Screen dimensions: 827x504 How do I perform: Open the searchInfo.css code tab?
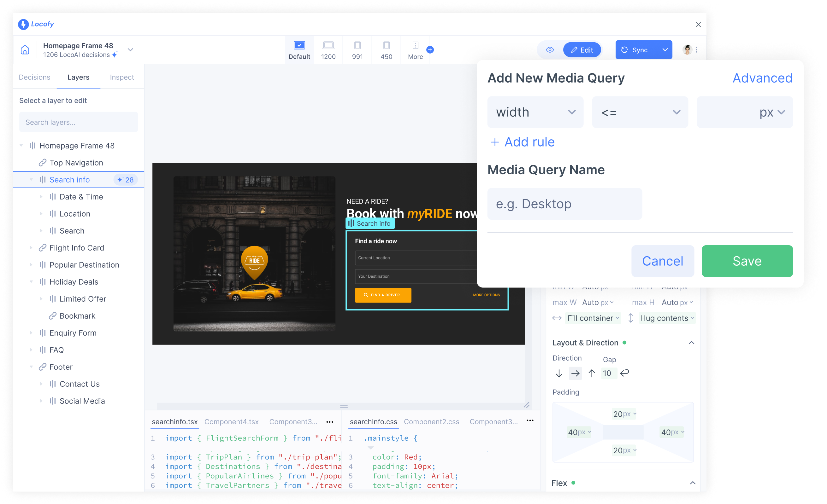point(373,422)
